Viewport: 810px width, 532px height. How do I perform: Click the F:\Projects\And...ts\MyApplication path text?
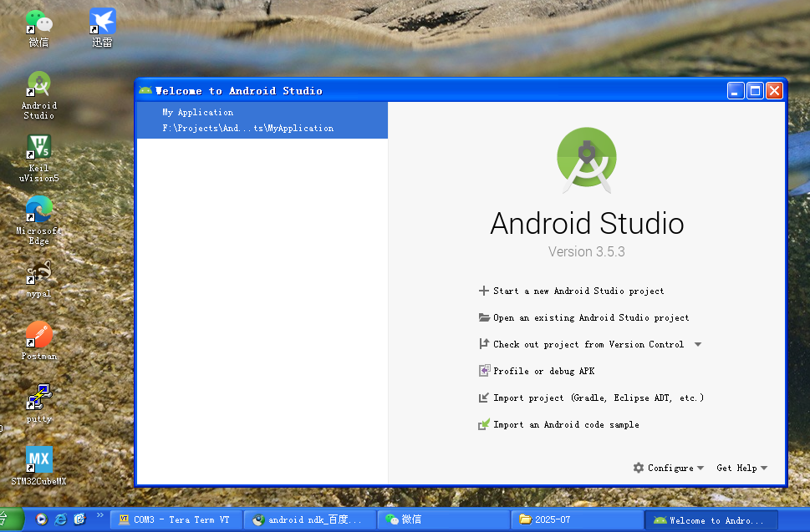[248, 128]
